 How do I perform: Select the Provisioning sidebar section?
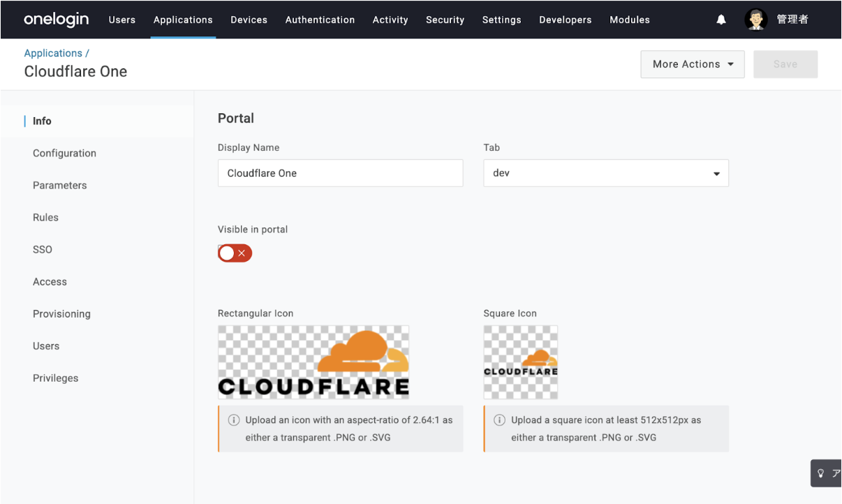tap(61, 313)
